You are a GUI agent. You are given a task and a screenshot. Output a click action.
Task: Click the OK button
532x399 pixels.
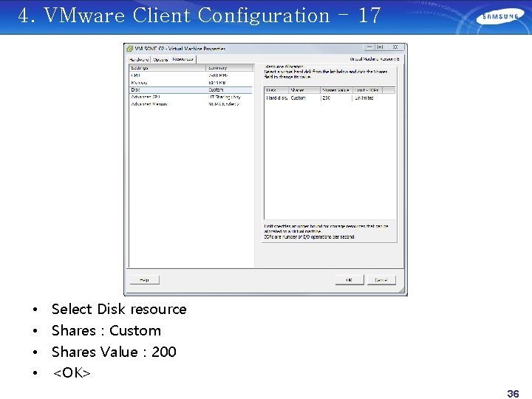tap(349, 280)
